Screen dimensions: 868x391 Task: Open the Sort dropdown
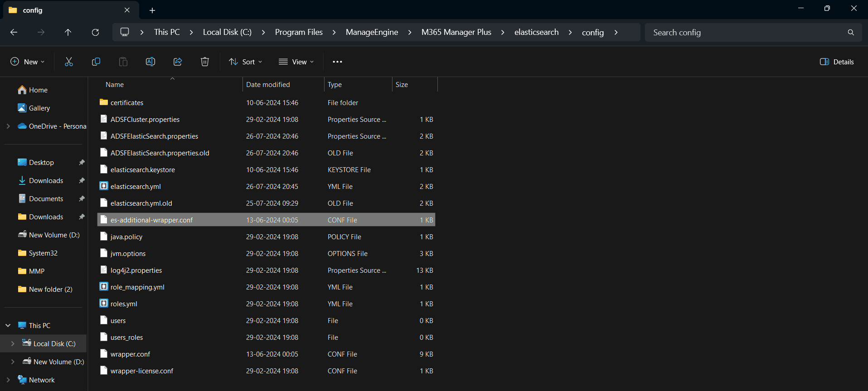tap(246, 62)
